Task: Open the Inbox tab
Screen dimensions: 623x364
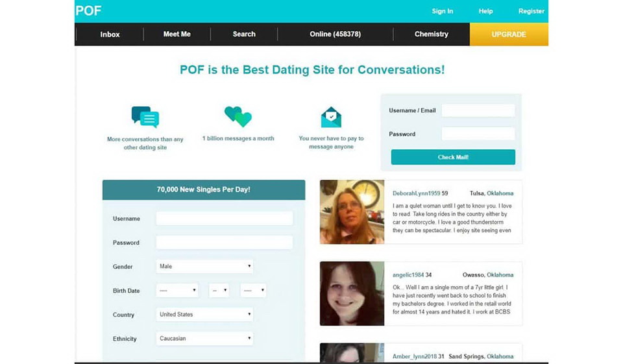Action: (x=110, y=34)
